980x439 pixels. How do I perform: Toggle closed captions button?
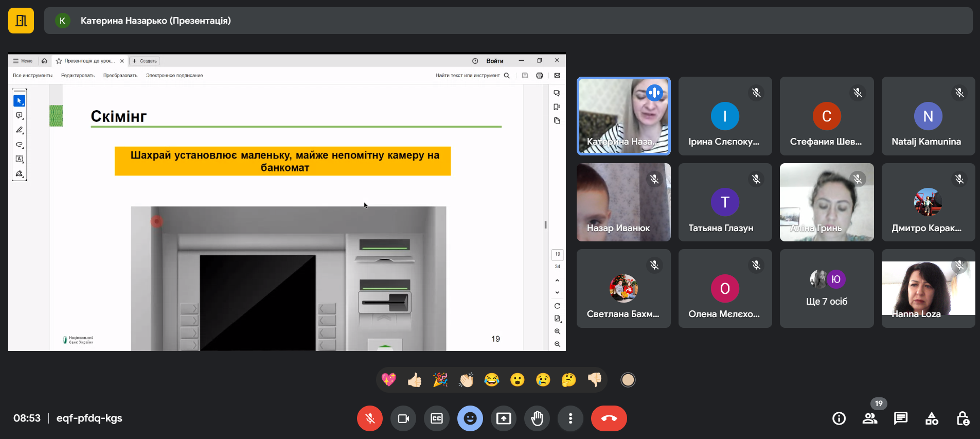click(437, 418)
